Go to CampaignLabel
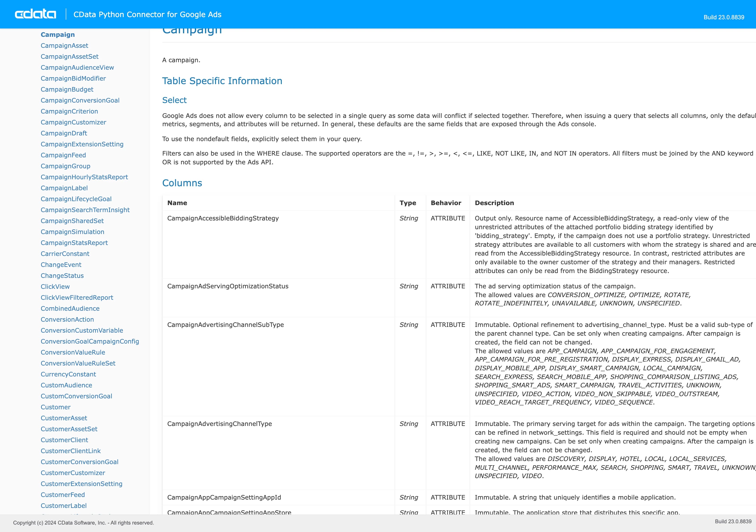 [64, 188]
